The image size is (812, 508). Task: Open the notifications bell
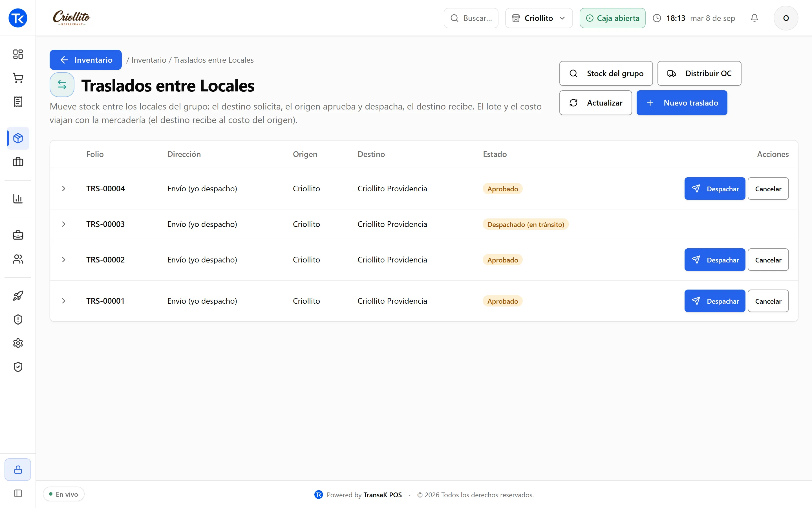tap(754, 18)
